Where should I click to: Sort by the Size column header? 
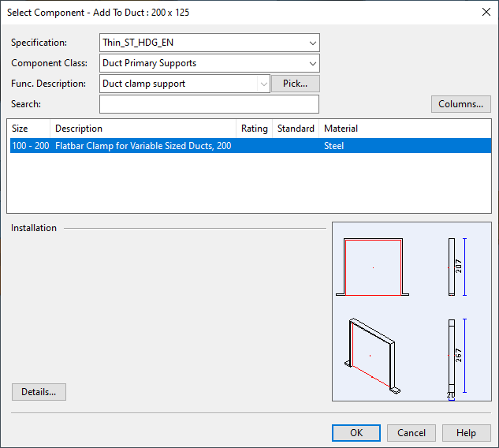(x=28, y=129)
